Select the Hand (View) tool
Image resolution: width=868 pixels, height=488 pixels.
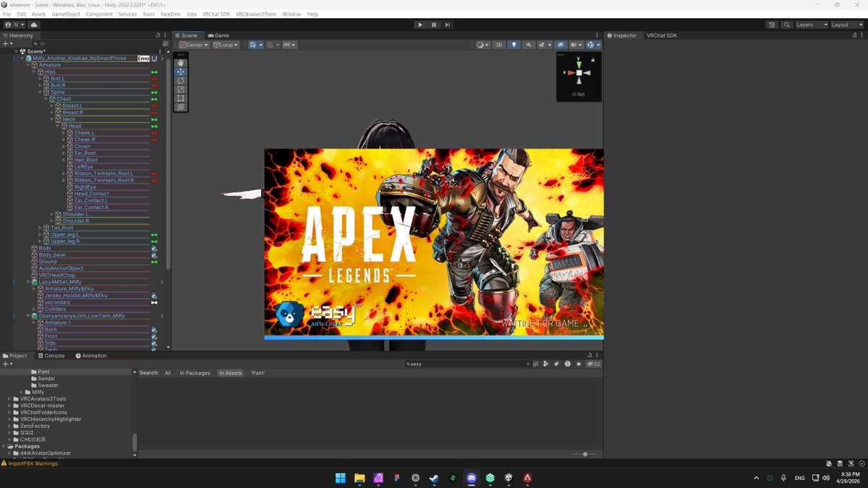tap(181, 63)
